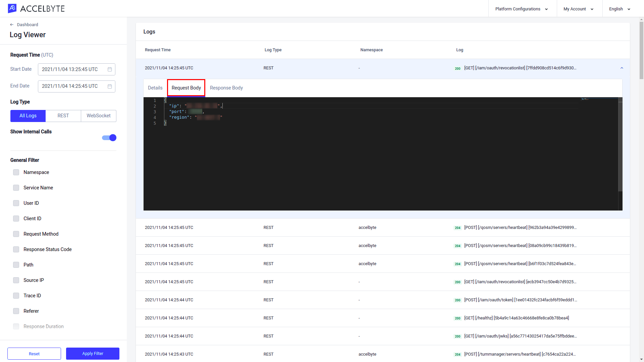Select the Request Body tab
The image size is (644, 362).
click(186, 87)
